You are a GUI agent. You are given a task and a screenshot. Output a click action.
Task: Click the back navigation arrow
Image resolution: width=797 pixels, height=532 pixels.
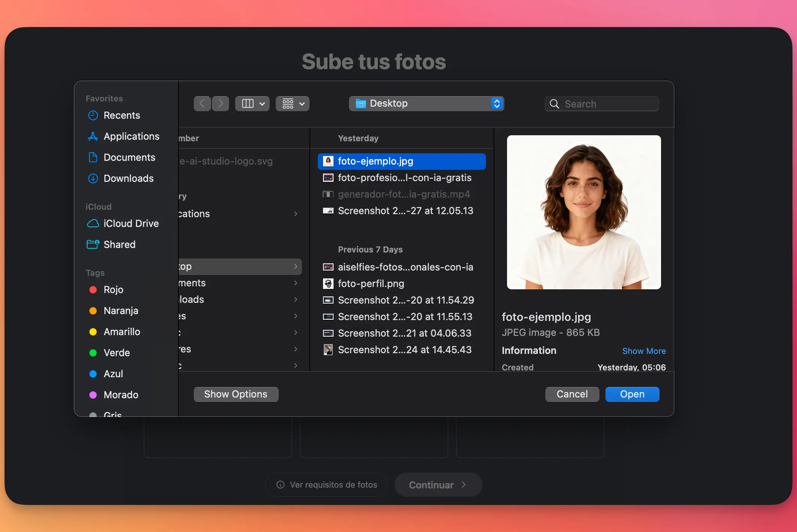(x=202, y=103)
